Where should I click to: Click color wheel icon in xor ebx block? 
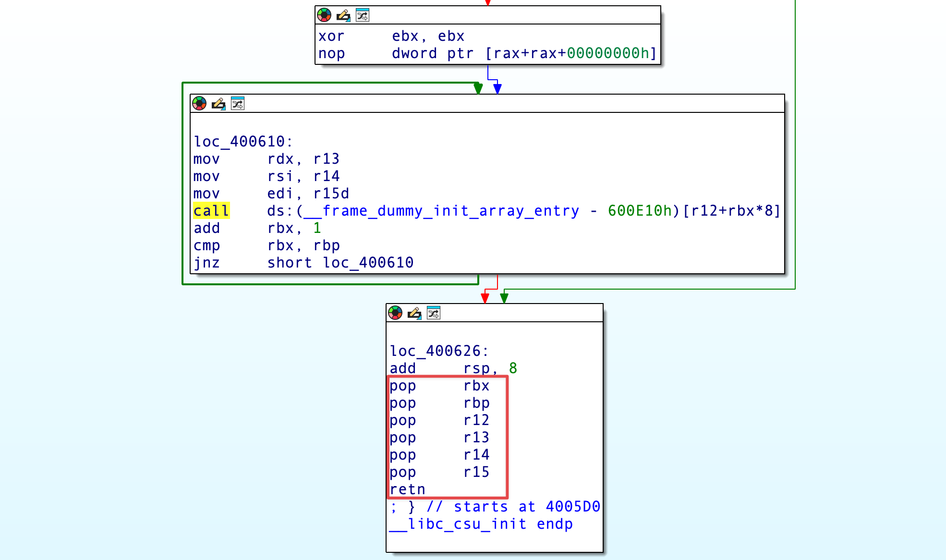[x=324, y=15]
